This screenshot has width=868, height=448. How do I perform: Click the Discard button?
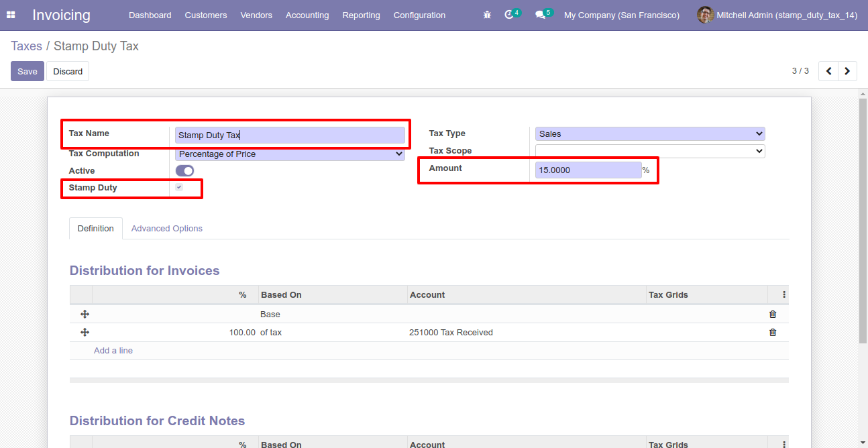click(68, 71)
